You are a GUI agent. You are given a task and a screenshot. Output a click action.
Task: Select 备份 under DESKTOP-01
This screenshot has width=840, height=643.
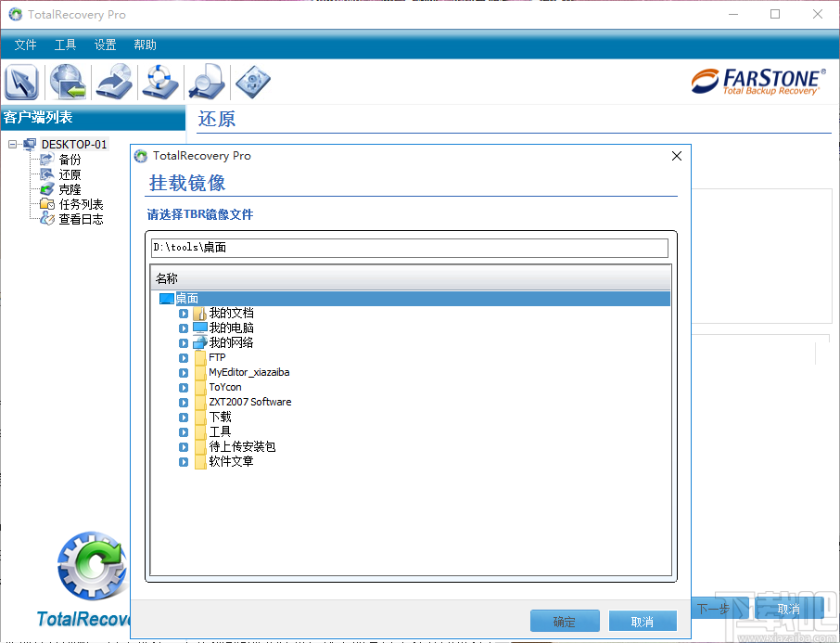point(70,159)
